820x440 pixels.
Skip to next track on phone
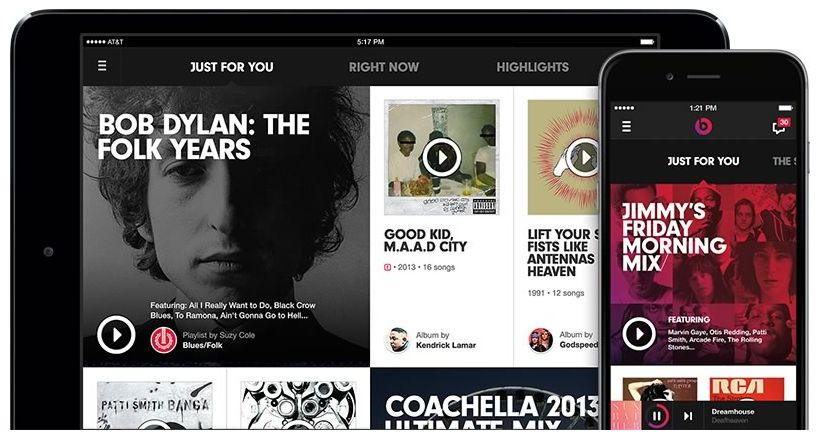click(x=688, y=416)
